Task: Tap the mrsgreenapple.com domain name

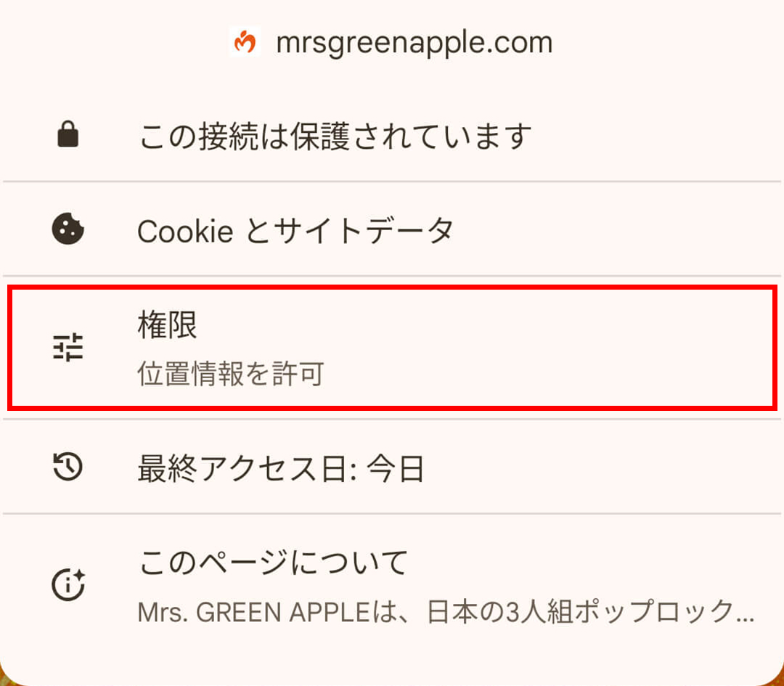Action: pyautogui.click(x=414, y=43)
